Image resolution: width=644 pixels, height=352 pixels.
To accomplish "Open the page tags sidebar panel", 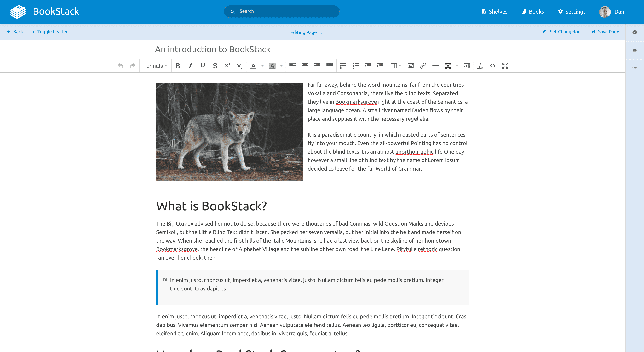I will (x=635, y=50).
